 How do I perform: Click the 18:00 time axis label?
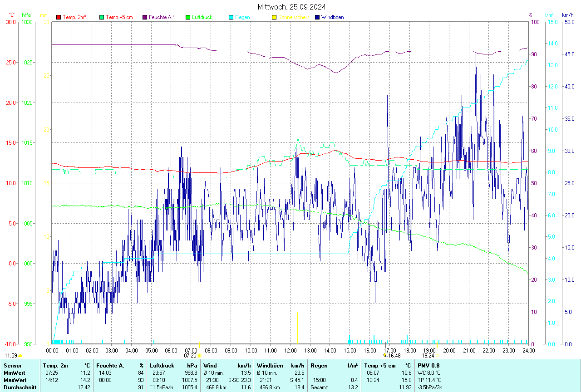point(409,350)
